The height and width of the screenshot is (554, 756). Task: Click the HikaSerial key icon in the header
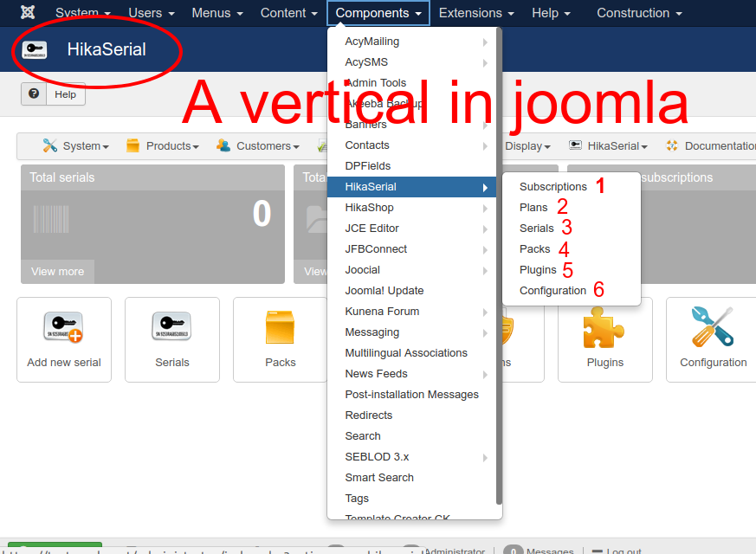coord(35,49)
